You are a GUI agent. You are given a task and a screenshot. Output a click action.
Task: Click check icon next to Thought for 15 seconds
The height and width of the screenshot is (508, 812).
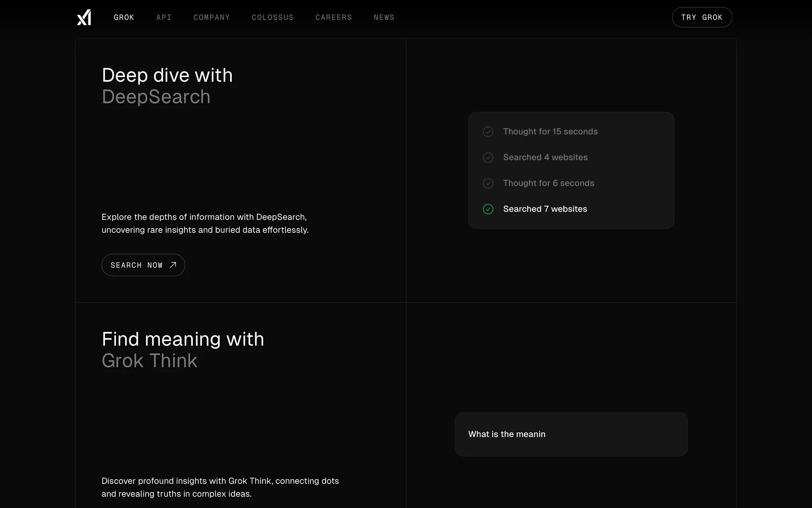[x=488, y=132]
